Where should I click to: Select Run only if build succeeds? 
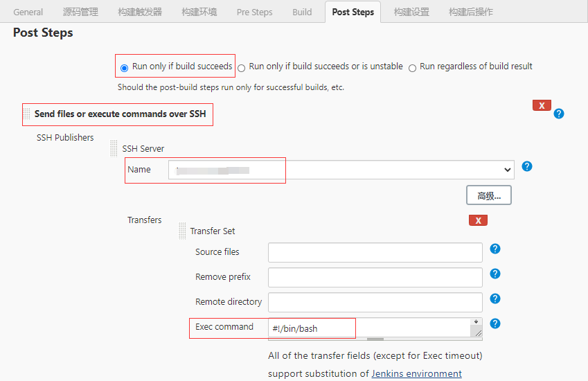[x=125, y=68]
